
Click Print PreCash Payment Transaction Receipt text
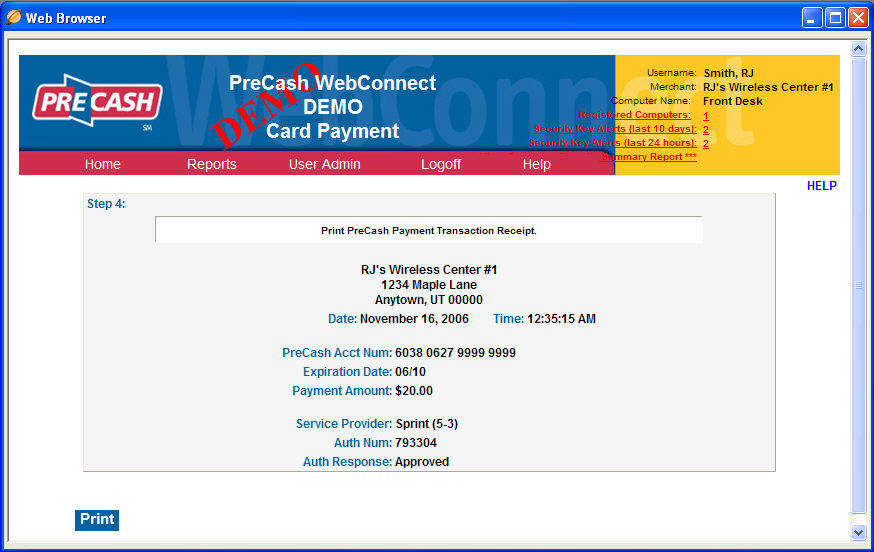click(x=429, y=231)
